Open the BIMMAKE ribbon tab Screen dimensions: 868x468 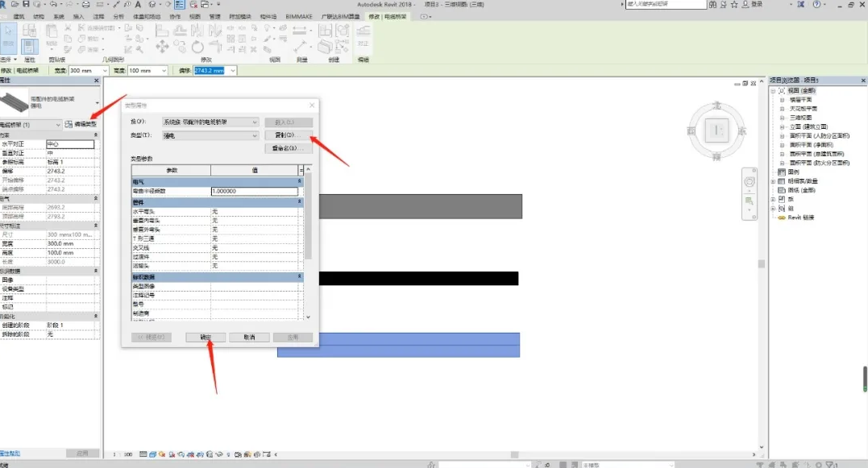click(x=299, y=17)
